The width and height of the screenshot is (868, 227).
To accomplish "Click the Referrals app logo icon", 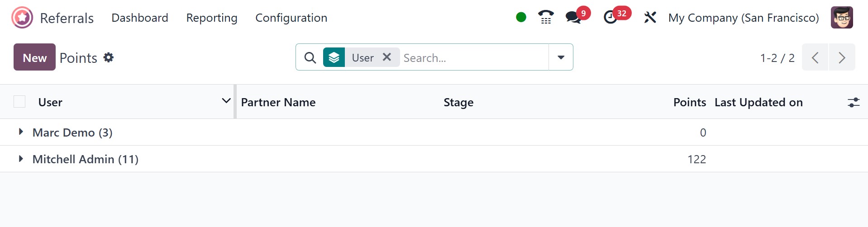I will click(22, 18).
